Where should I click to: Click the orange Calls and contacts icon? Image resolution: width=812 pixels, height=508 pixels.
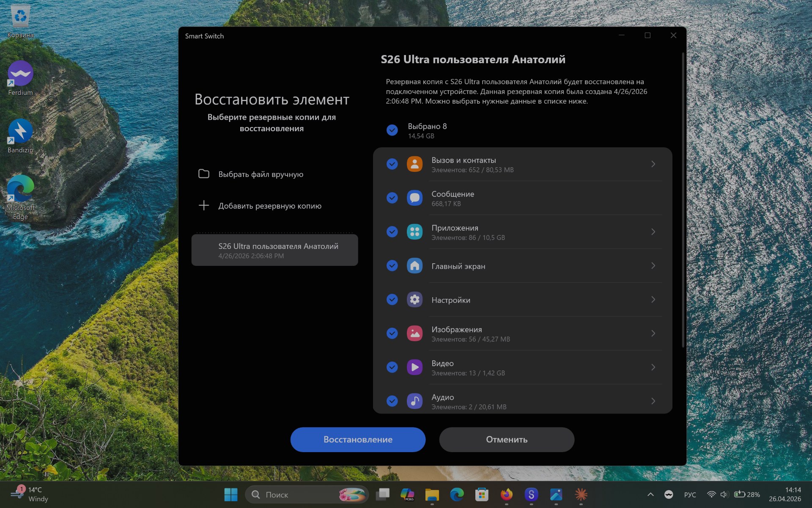coord(414,164)
